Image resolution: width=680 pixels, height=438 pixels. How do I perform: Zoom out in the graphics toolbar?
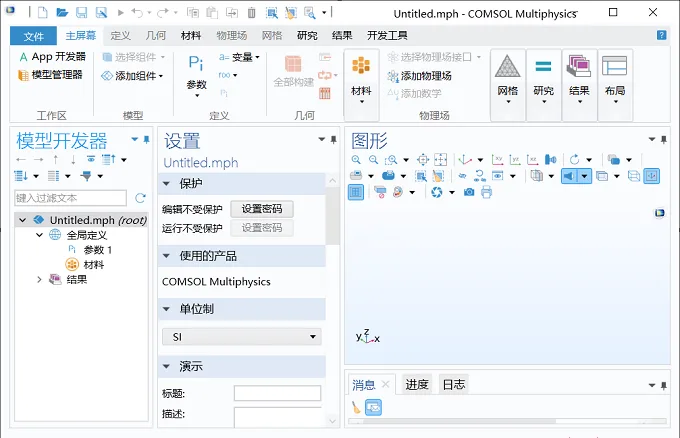click(373, 160)
